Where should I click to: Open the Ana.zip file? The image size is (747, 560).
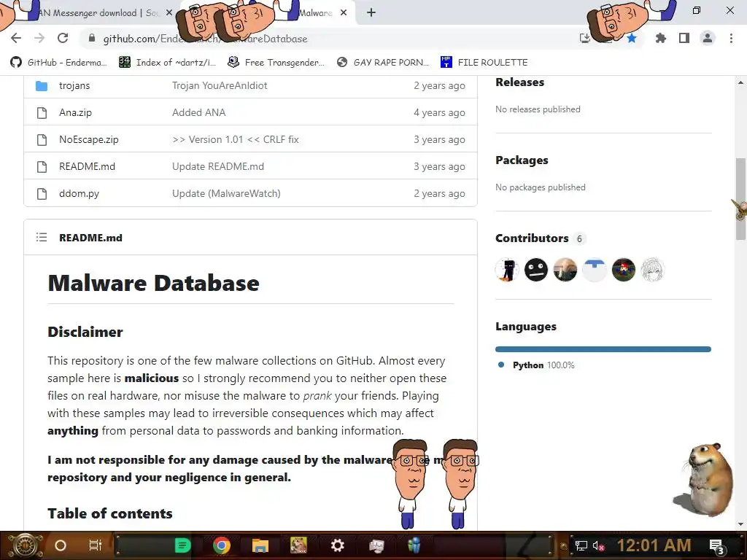pos(75,113)
